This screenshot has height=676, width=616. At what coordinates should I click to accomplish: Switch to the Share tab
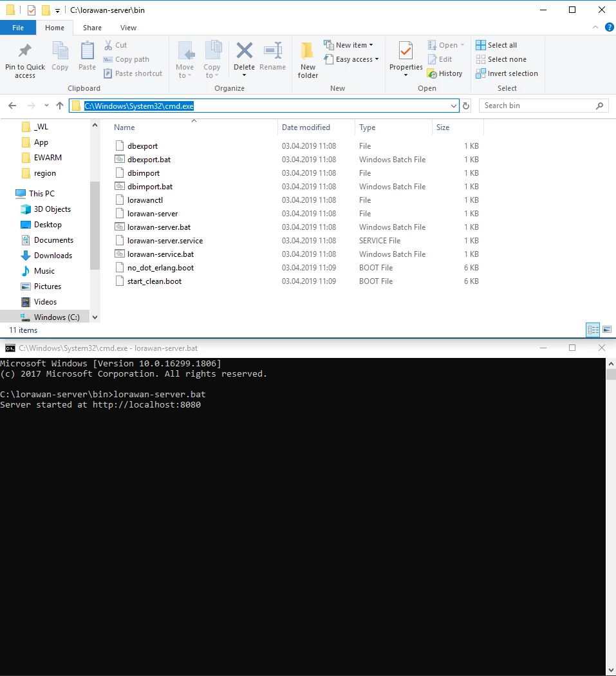92,28
